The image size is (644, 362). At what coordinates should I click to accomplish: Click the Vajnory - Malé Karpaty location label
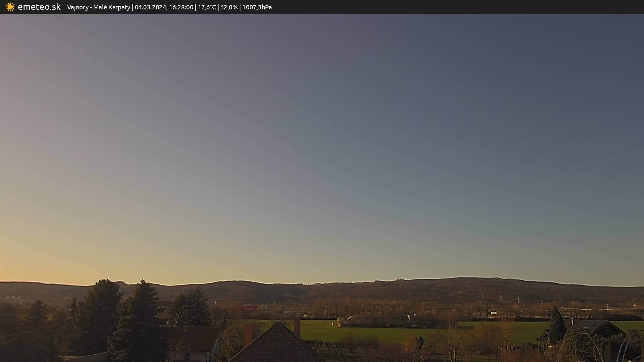pyautogui.click(x=98, y=7)
